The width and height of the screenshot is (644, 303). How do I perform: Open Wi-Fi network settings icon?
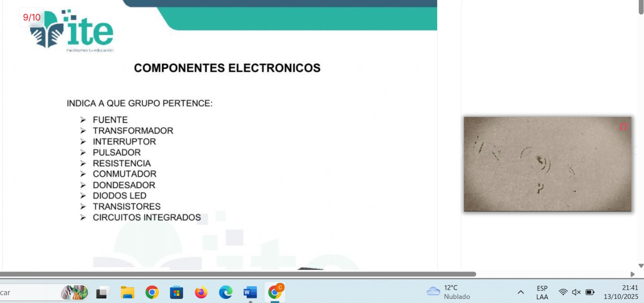point(563,292)
